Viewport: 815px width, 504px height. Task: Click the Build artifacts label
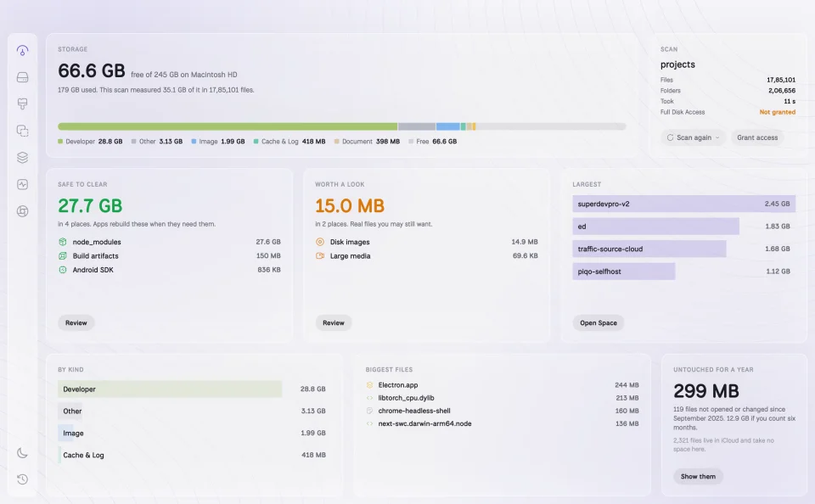tap(96, 255)
